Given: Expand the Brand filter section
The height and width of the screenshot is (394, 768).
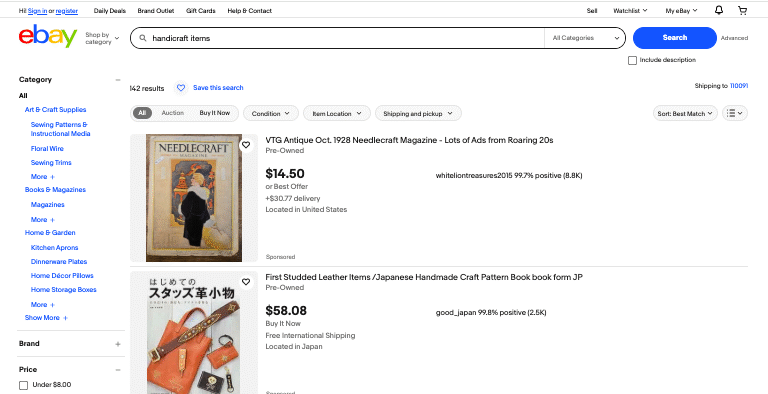Looking at the screenshot, I should [118, 344].
